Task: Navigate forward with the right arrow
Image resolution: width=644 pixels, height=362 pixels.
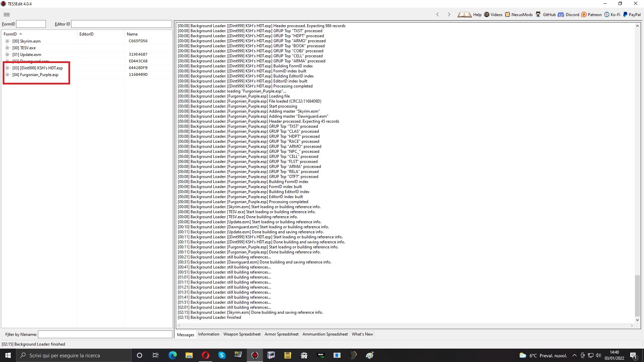Action: [x=449, y=14]
